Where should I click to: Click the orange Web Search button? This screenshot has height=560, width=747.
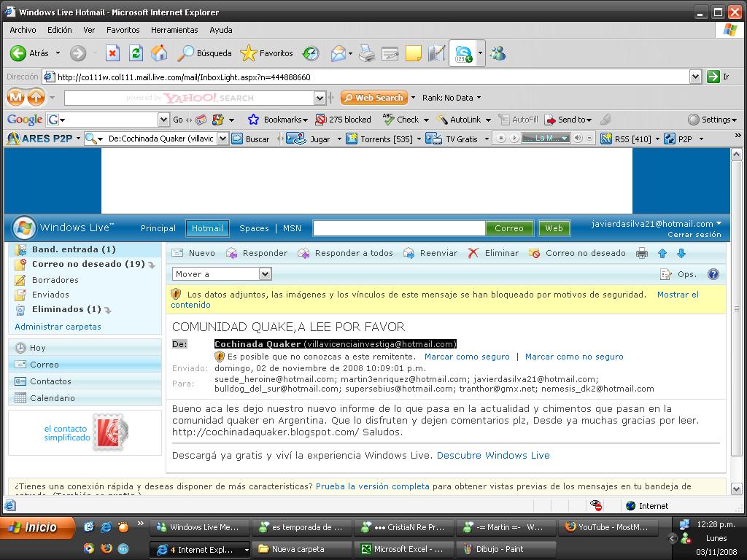coord(374,98)
